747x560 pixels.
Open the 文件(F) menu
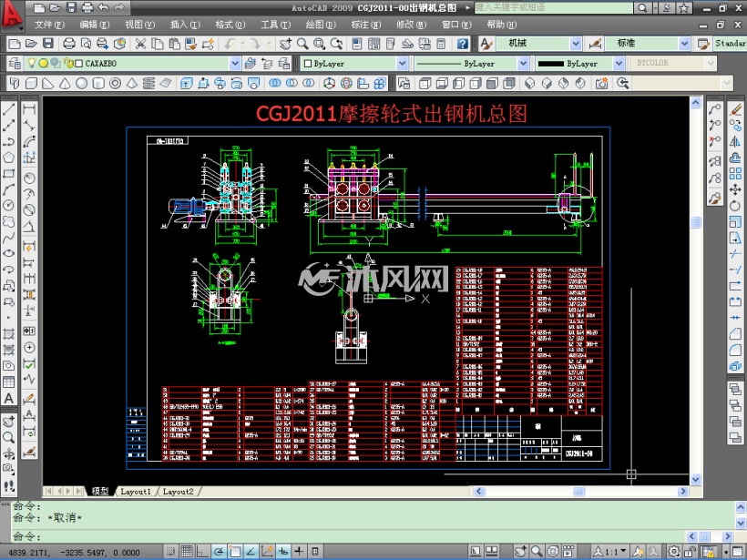pos(49,25)
